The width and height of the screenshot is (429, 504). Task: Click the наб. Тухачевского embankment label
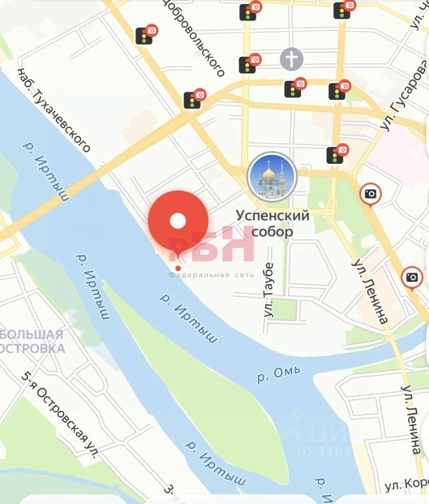[x=54, y=110]
